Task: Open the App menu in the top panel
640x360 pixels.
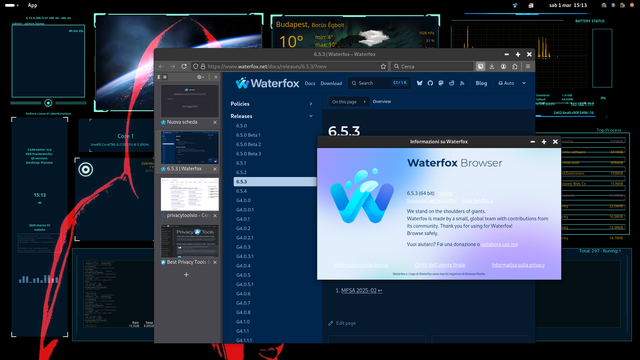Action: (x=32, y=5)
